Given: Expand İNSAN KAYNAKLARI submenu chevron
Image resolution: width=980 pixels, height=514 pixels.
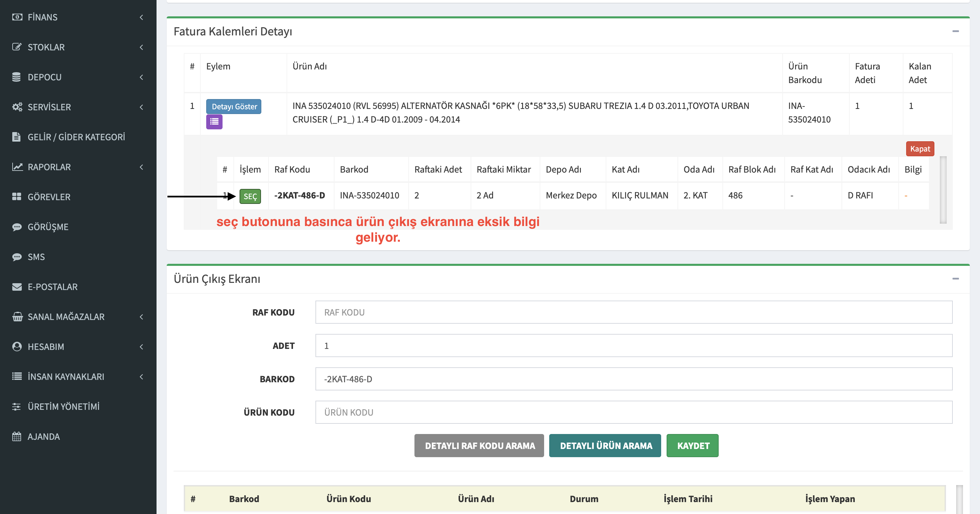Looking at the screenshot, I should [x=142, y=377].
